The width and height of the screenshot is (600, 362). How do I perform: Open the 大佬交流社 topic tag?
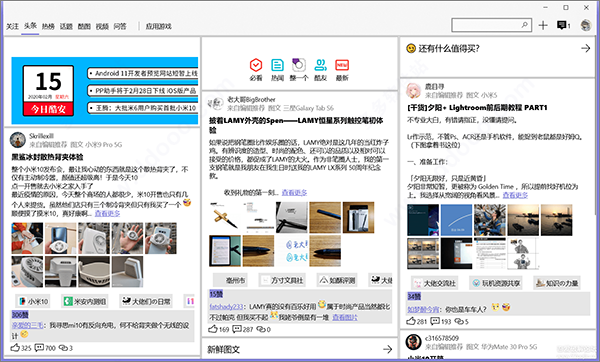click(x=435, y=283)
